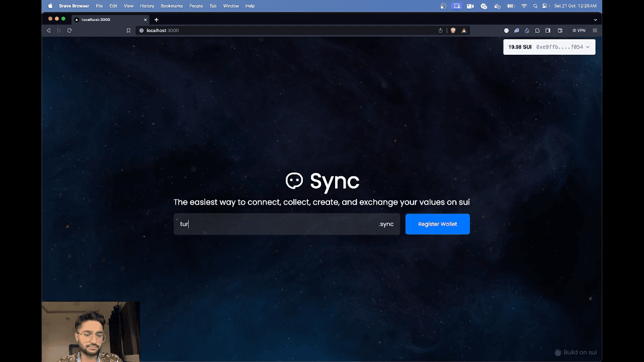Open the Help menu
The image size is (644, 362).
coord(250,6)
